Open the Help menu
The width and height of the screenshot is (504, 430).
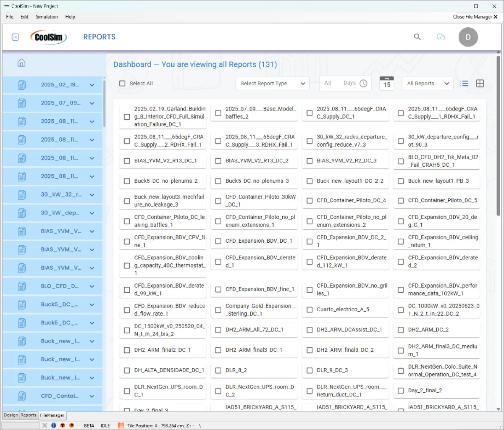[x=70, y=17]
